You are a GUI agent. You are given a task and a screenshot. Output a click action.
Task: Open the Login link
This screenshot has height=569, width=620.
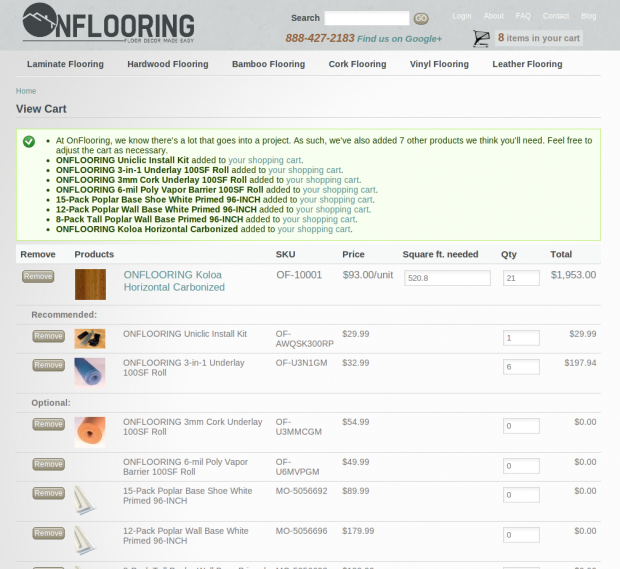click(x=462, y=16)
